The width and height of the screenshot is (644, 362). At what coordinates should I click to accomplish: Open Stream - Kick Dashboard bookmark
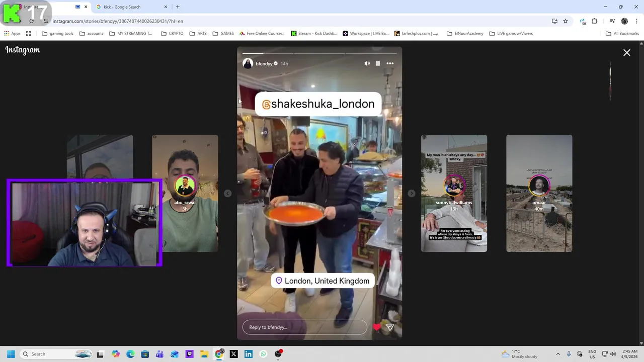[x=314, y=34]
